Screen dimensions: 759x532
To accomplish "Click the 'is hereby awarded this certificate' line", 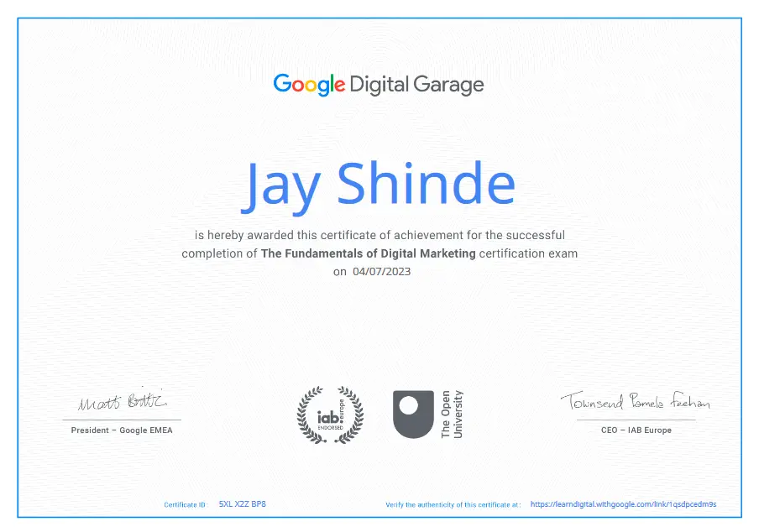I will pos(379,235).
